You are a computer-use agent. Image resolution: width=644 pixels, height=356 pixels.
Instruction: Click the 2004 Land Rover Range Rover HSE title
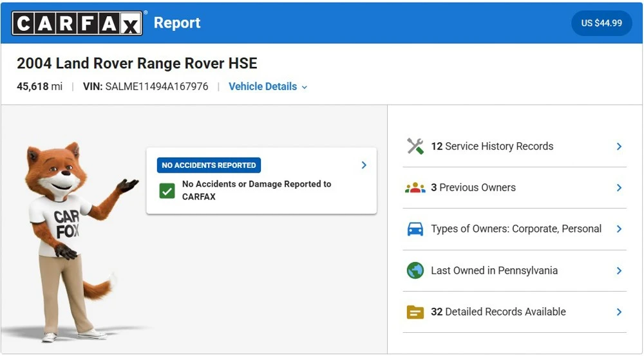click(137, 63)
